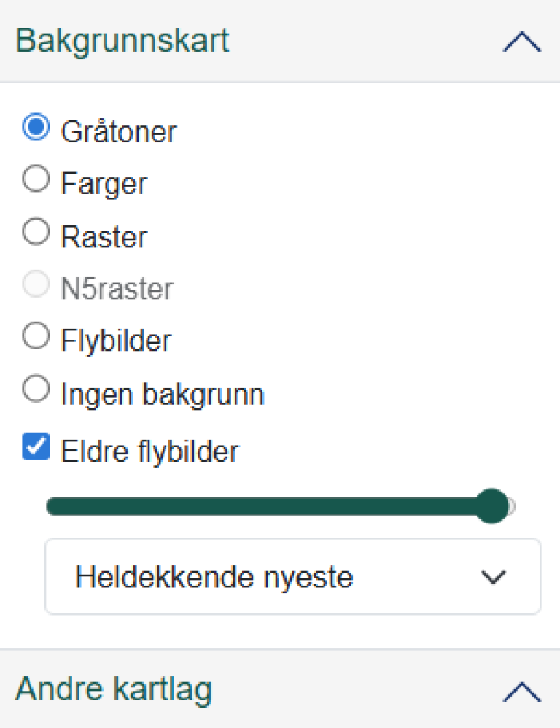The image size is (560, 728).
Task: Click the round slider handle for older aerial photos
Action: click(x=495, y=506)
